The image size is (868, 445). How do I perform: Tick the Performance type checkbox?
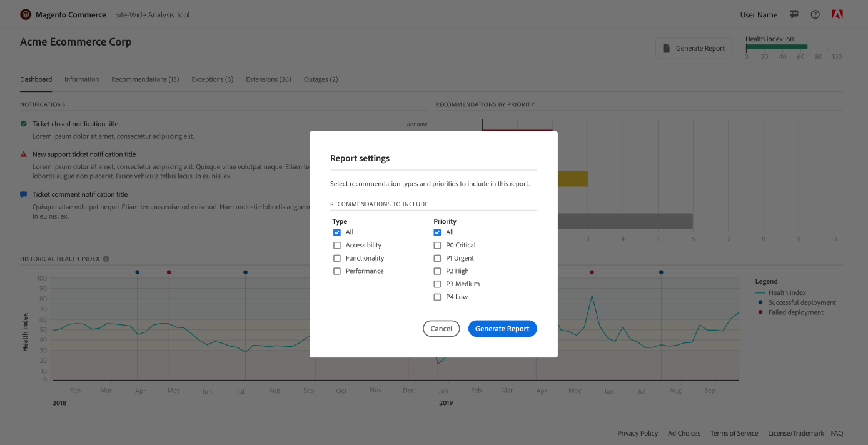[x=337, y=271]
